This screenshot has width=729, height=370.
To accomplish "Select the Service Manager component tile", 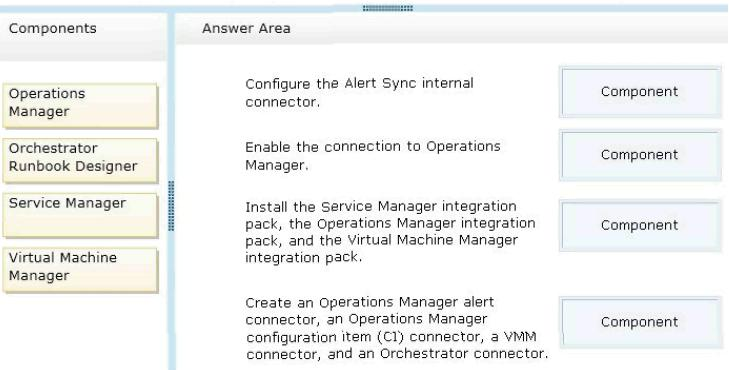I will click(80, 215).
